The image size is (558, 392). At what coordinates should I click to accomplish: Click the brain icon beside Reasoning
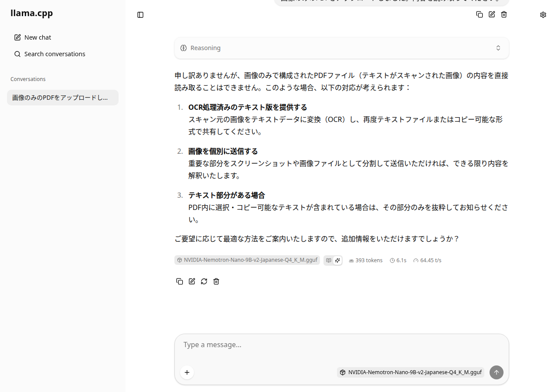(x=184, y=48)
